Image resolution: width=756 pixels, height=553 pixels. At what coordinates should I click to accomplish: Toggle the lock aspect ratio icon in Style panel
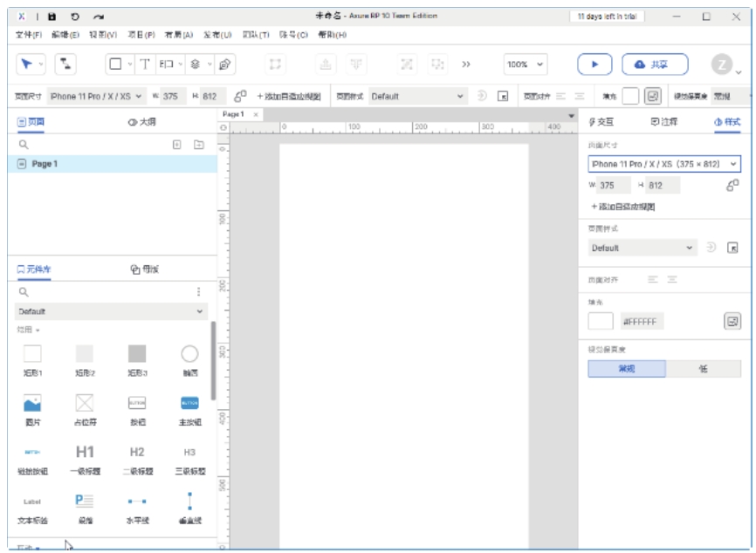[x=732, y=185]
